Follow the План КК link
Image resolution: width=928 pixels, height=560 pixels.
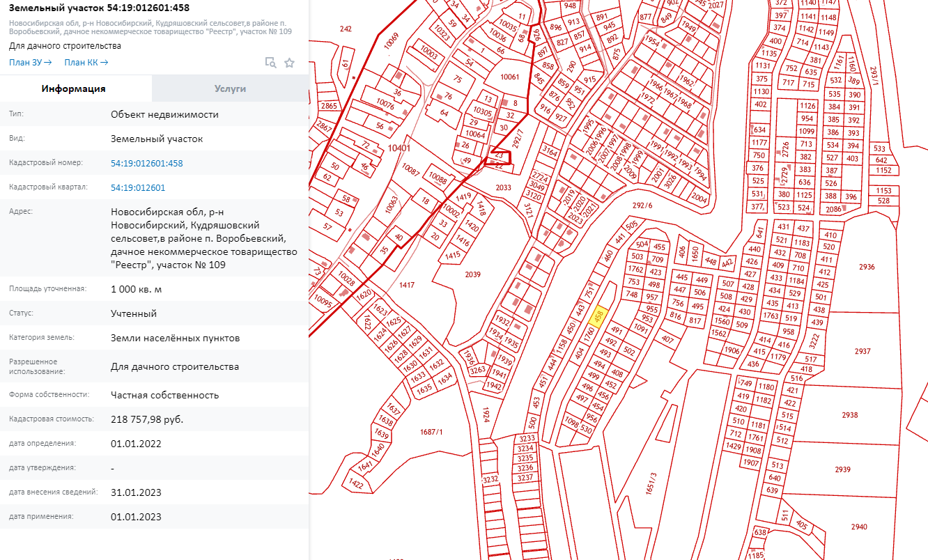(86, 63)
